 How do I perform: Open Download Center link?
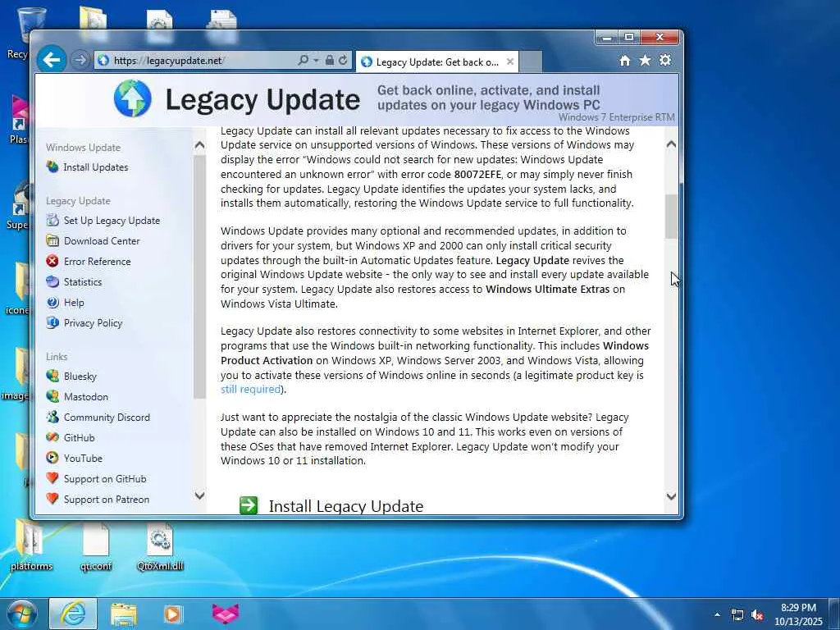102,241
